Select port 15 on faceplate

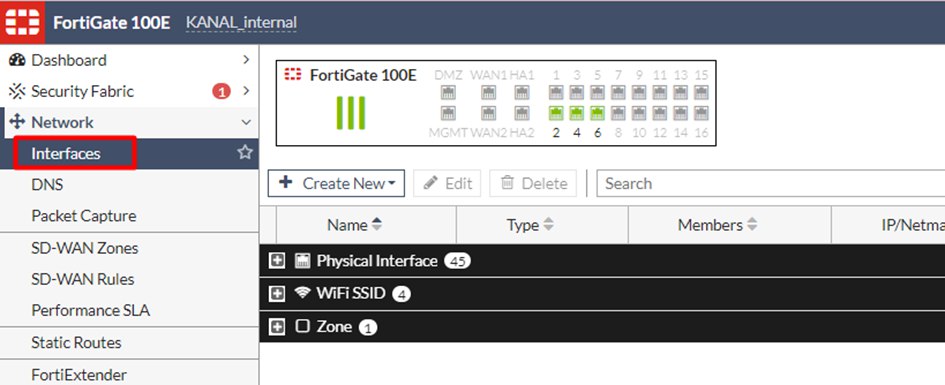click(x=701, y=92)
